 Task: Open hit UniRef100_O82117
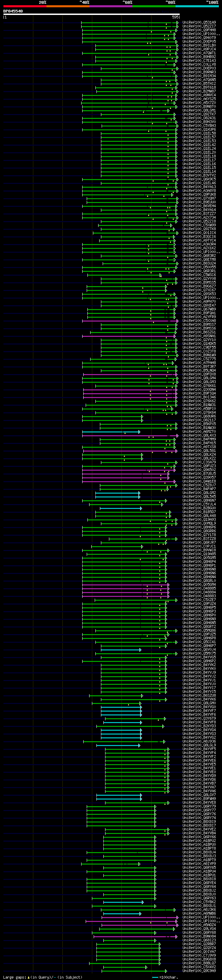click(x=199, y=420)
